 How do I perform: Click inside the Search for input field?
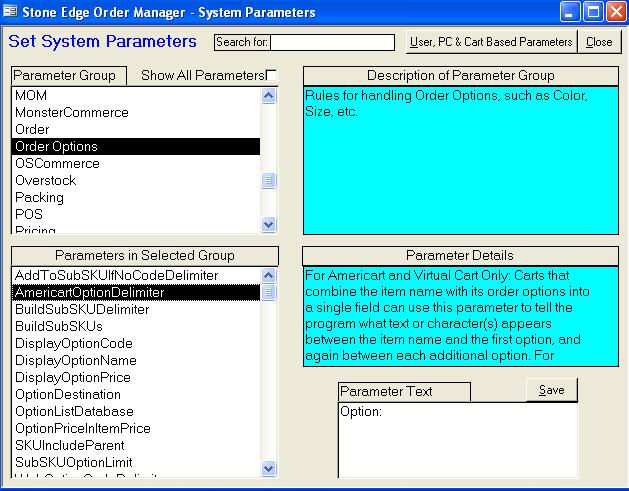click(332, 42)
